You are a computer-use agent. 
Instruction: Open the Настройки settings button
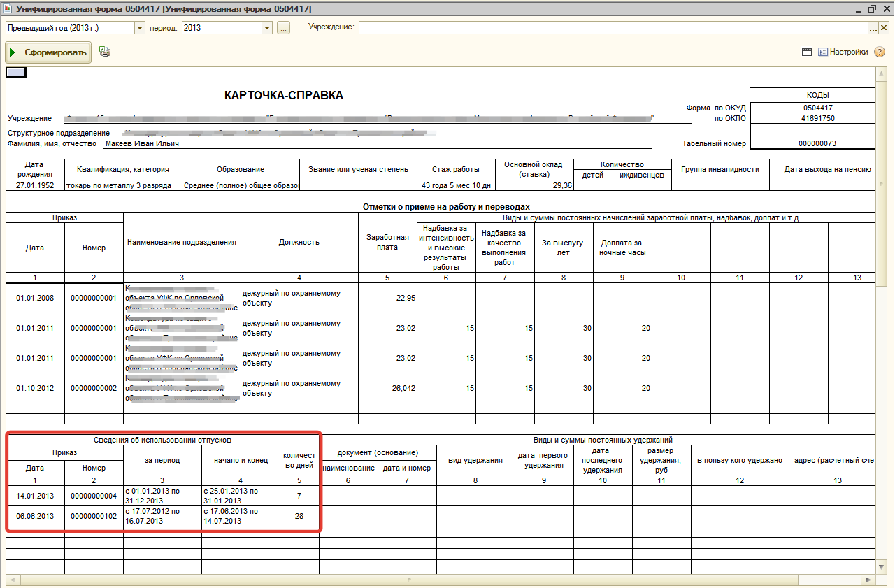(843, 52)
